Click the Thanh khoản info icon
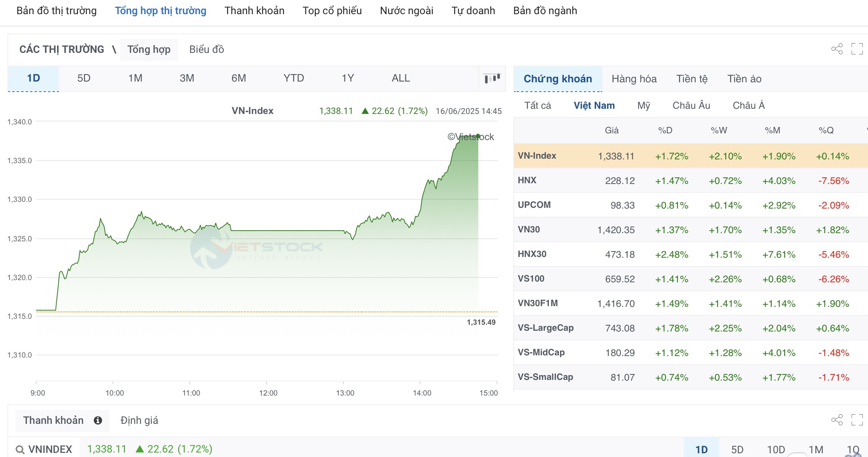 click(98, 420)
